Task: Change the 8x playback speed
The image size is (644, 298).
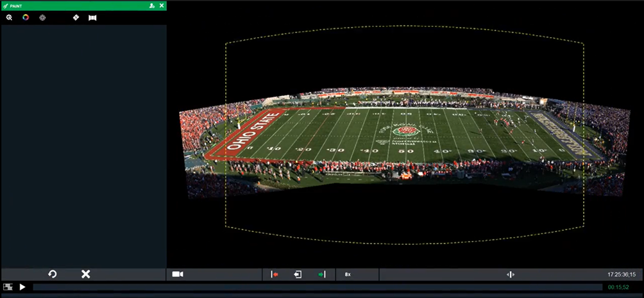Action: 348,274
